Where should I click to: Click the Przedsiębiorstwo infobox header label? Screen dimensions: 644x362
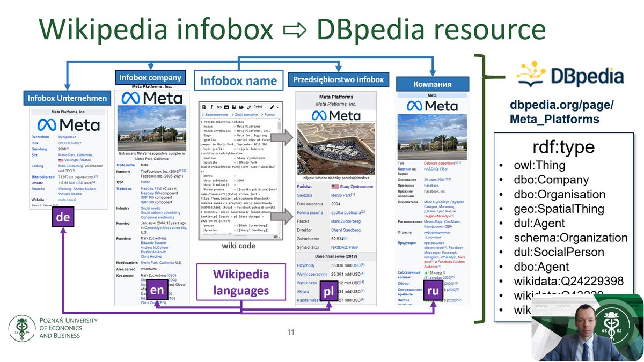tap(338, 80)
